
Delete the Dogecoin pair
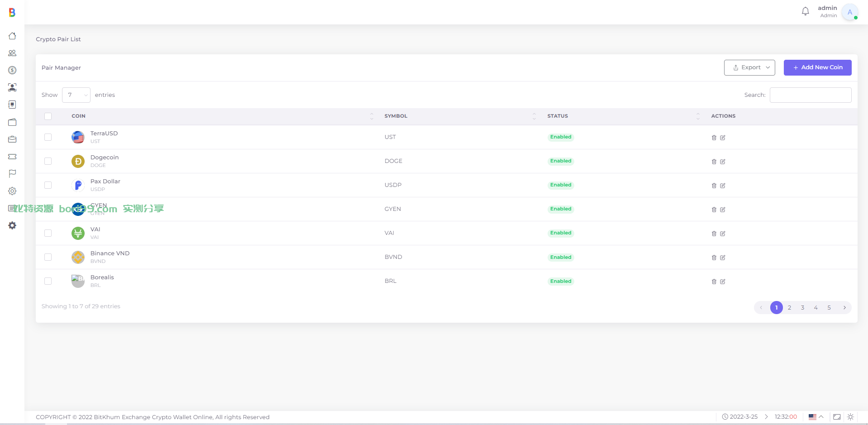tap(714, 162)
